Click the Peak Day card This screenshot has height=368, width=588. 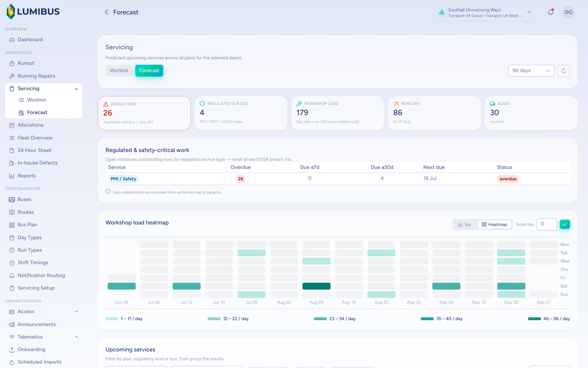434,113
